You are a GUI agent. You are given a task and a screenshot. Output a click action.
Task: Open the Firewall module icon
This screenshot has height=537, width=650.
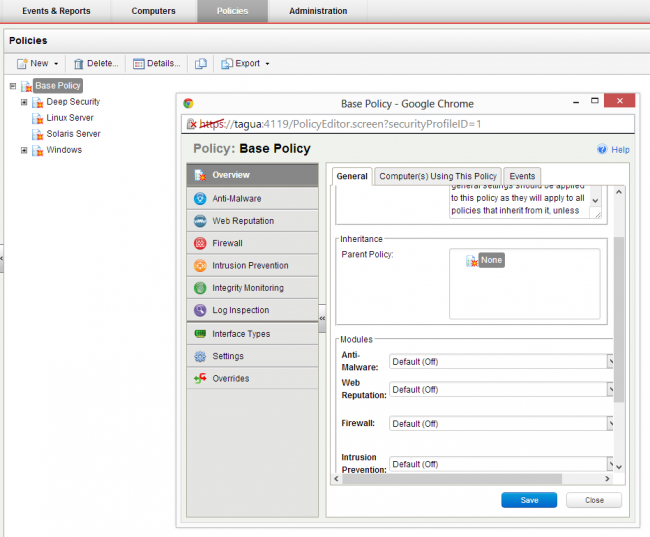pyautogui.click(x=200, y=243)
